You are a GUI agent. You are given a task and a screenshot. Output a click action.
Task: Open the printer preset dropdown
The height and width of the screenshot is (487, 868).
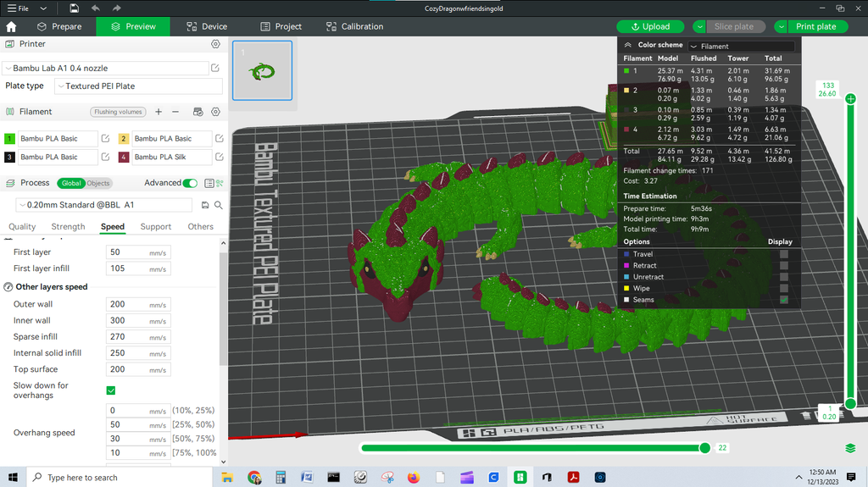click(x=105, y=68)
